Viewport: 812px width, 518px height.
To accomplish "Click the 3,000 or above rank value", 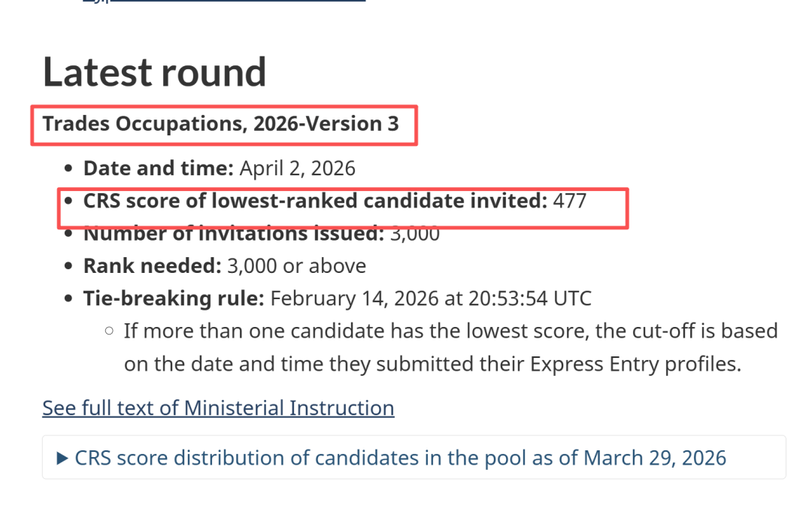I will [297, 265].
